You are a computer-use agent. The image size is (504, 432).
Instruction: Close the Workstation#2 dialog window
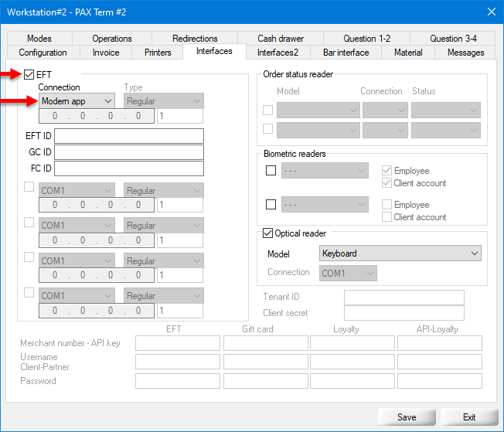(490, 12)
